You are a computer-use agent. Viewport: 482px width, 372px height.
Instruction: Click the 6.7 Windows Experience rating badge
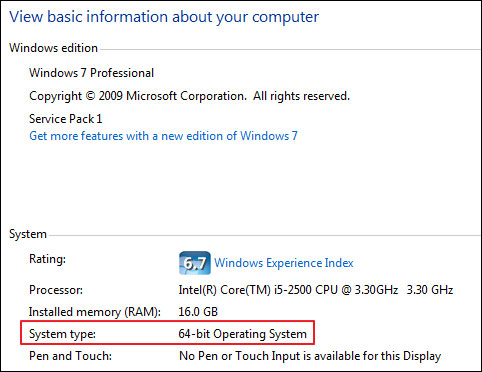(195, 263)
